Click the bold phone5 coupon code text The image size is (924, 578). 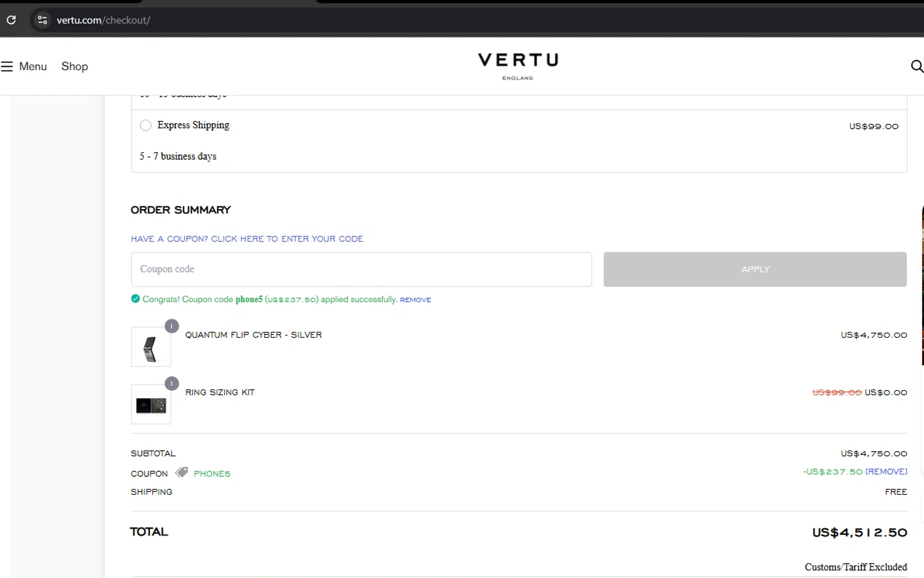pyautogui.click(x=249, y=299)
